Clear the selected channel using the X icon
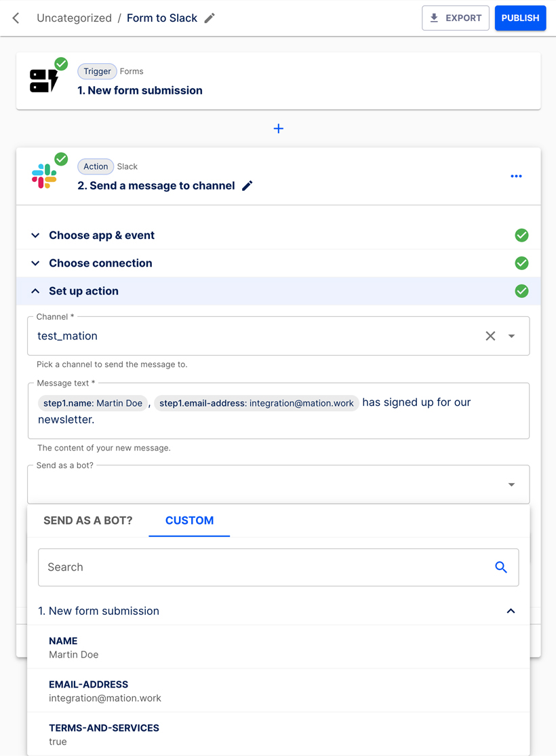Screen dimensions: 556x756 490,335
